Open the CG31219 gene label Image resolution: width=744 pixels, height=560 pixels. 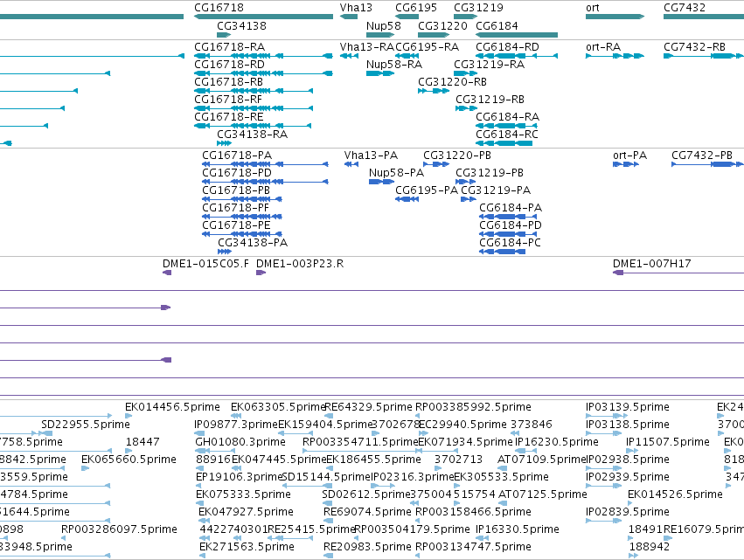478,8
